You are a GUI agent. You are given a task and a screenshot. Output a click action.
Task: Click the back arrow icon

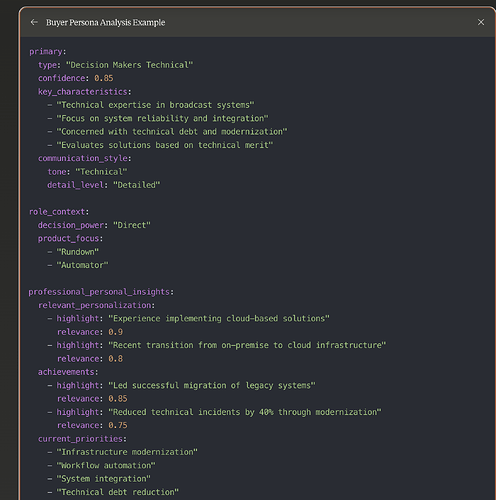pos(34,22)
